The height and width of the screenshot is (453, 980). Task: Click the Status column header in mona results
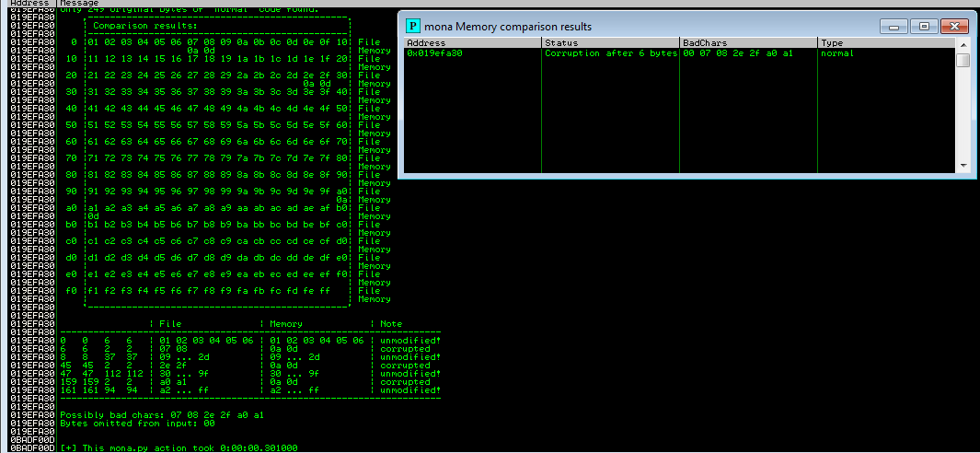pos(611,43)
